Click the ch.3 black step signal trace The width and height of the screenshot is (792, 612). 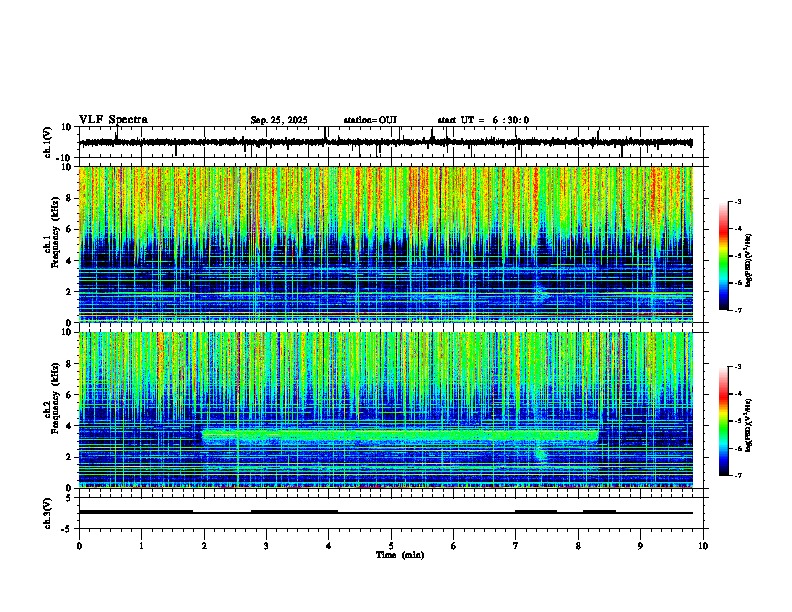point(386,512)
